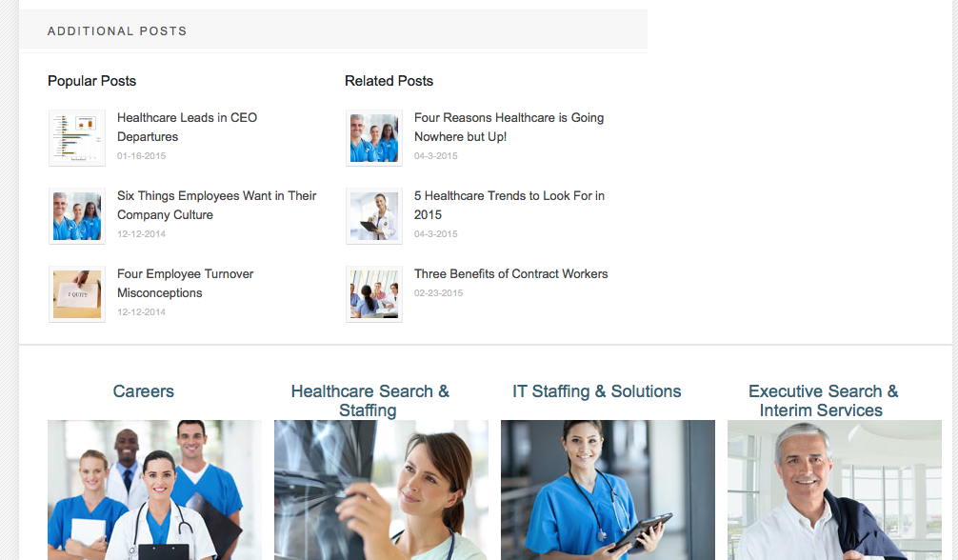Select the doctor with clipboard thumbnail
Screen dimensions: 958x560
[x=374, y=216]
